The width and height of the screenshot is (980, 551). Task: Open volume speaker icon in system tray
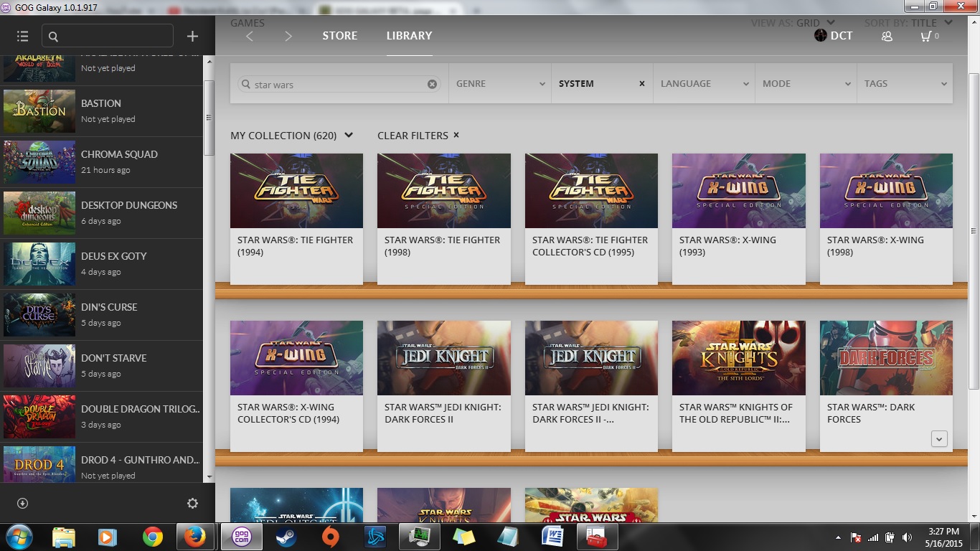tap(907, 537)
